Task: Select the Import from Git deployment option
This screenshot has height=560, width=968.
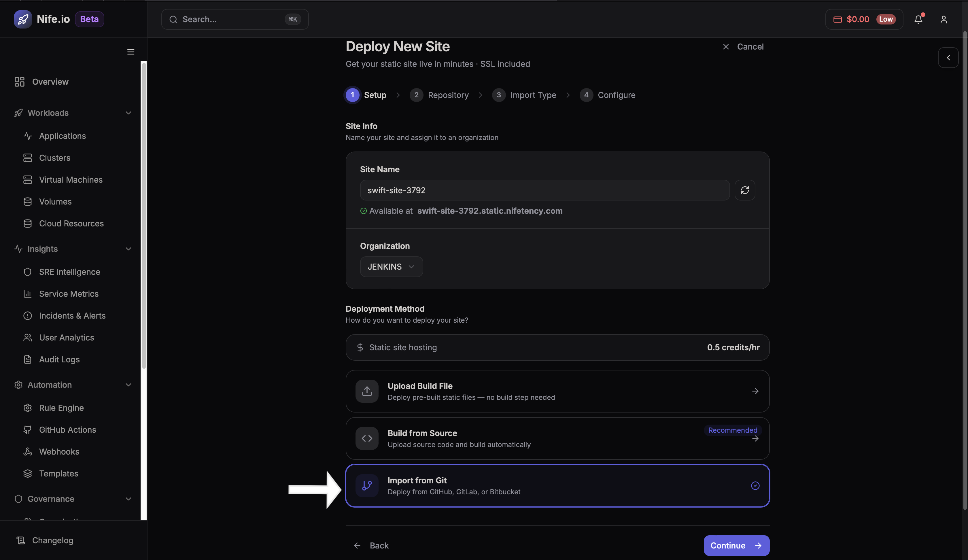Action: pos(557,485)
